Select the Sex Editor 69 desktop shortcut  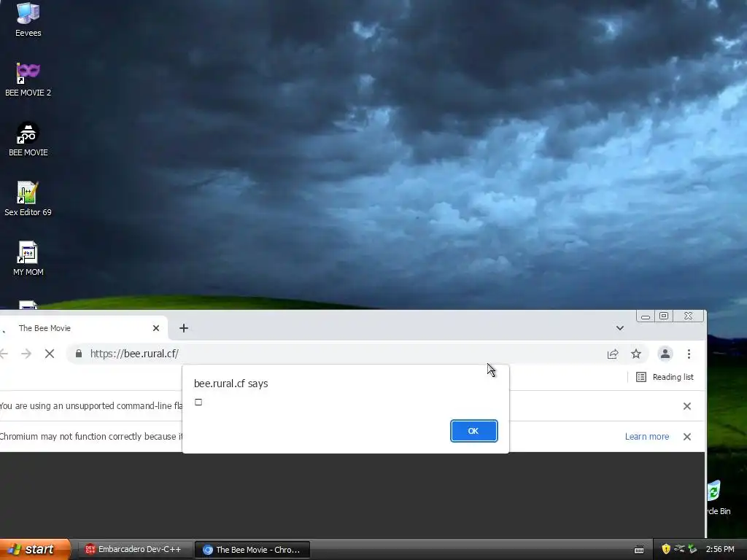click(x=28, y=199)
